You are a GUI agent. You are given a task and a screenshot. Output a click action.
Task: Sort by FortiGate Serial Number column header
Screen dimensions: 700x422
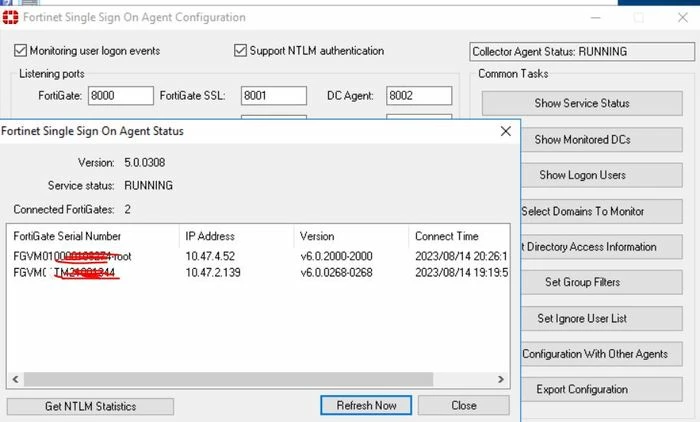click(92, 236)
